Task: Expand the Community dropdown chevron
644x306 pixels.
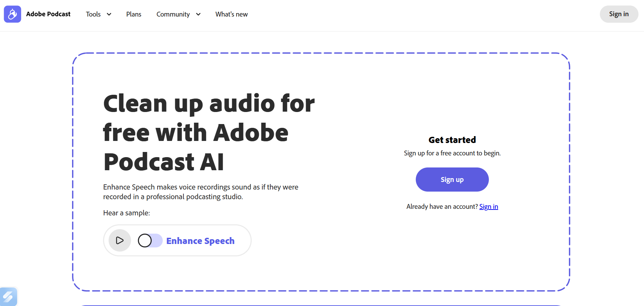Action: pyautogui.click(x=198, y=14)
